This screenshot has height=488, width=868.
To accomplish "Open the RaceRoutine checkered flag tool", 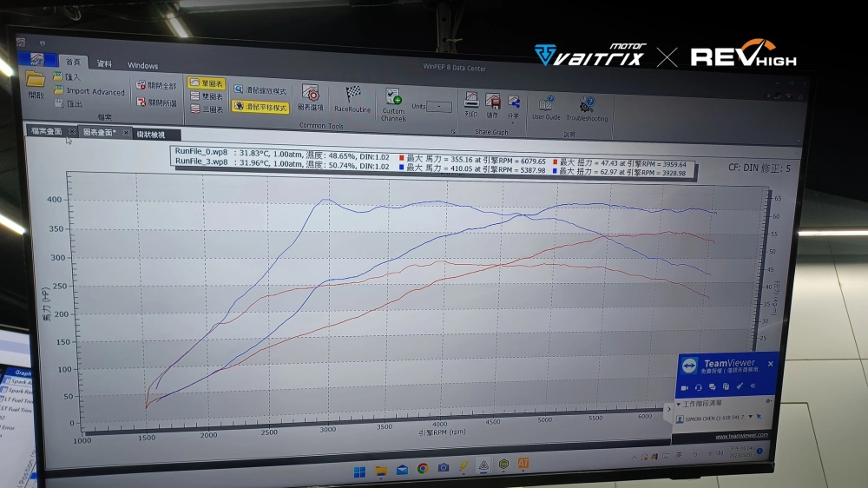I will pyautogui.click(x=352, y=96).
